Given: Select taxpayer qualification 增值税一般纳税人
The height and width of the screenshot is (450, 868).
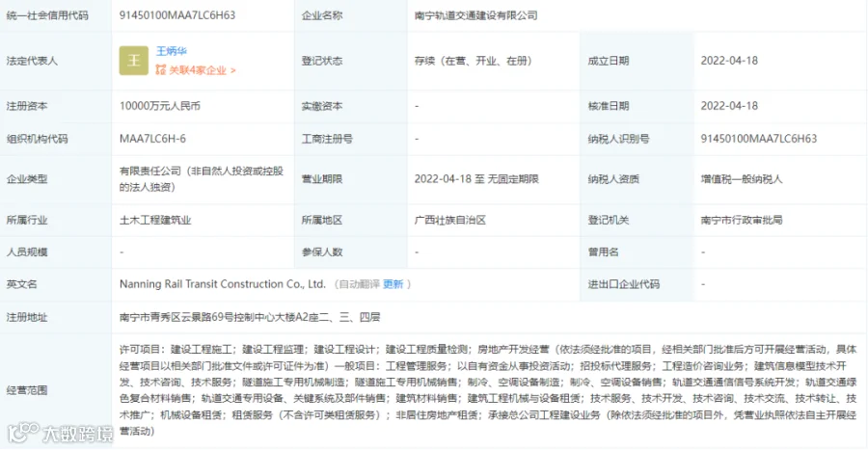Looking at the screenshot, I should point(742,179).
